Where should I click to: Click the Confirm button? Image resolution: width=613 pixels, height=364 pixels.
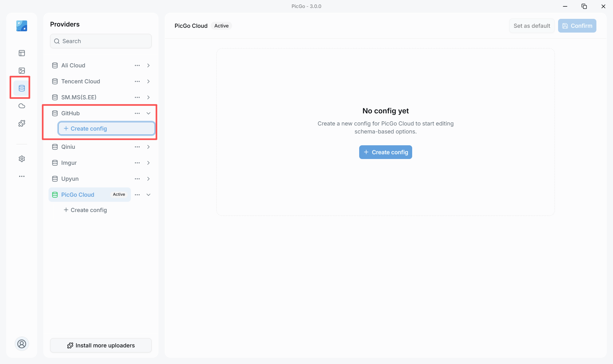point(577,26)
